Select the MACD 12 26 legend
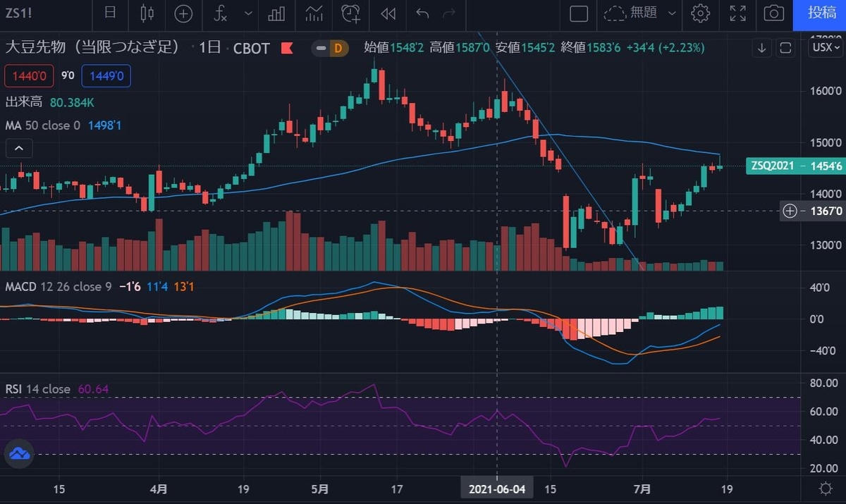This screenshot has height=504, width=846. (57, 286)
